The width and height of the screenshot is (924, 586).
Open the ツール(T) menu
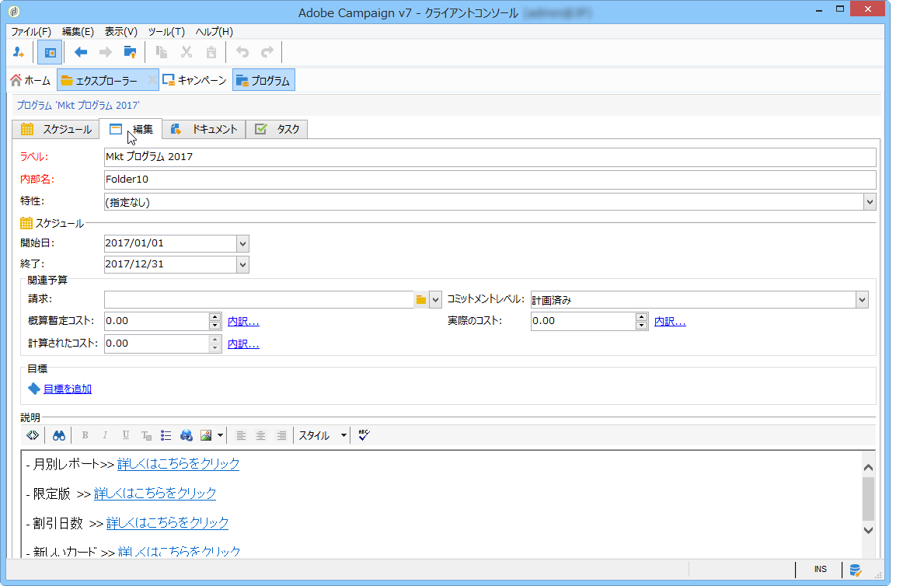166,32
